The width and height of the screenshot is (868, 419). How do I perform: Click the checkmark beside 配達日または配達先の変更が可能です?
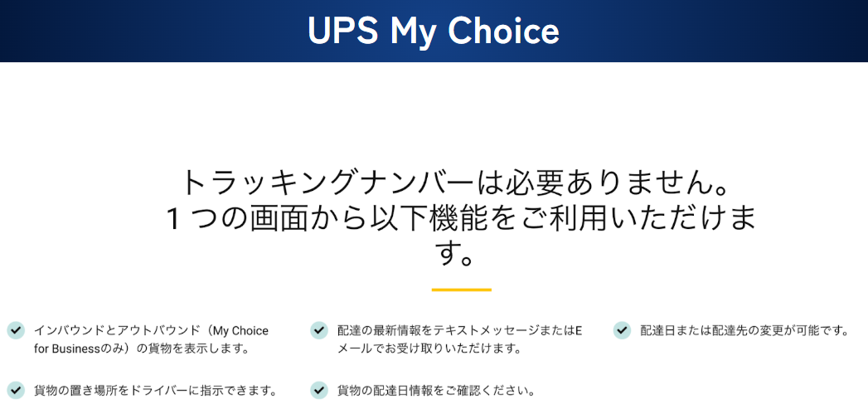[622, 331]
